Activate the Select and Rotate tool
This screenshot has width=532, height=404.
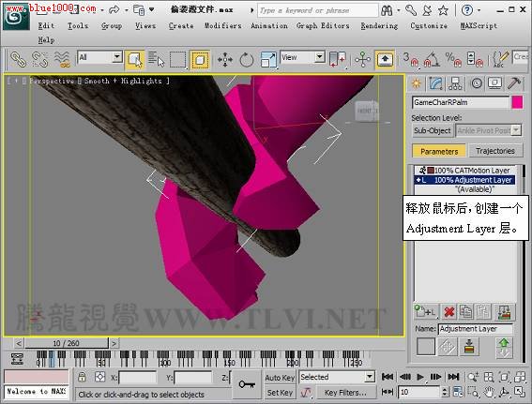tap(247, 60)
